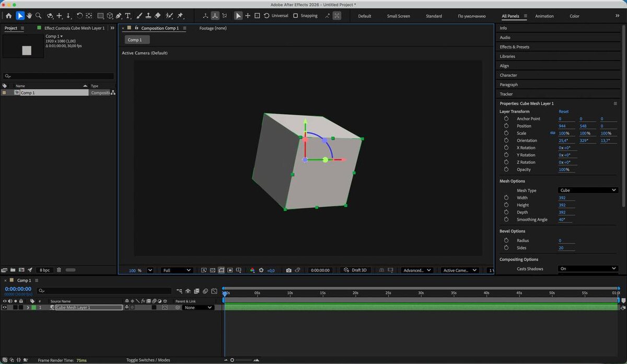This screenshot has height=364, width=627.
Task: Select the Type tool
Action: coord(128,16)
